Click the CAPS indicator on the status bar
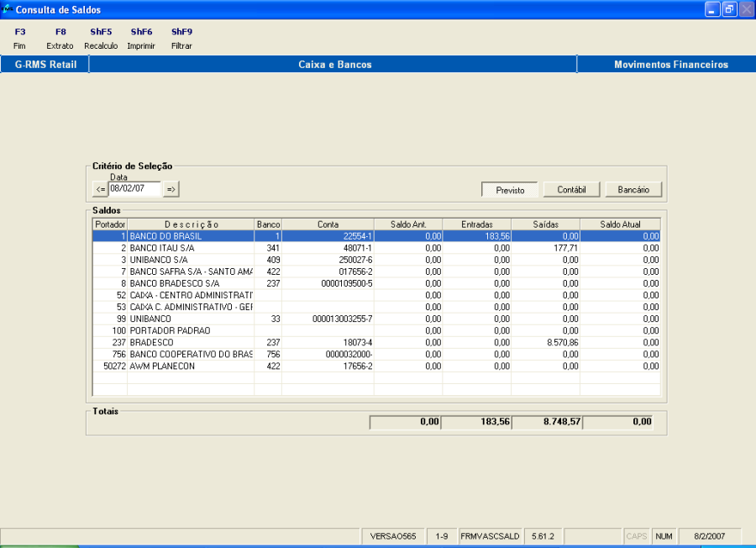Screen dimensions: 756x548 click(636, 535)
